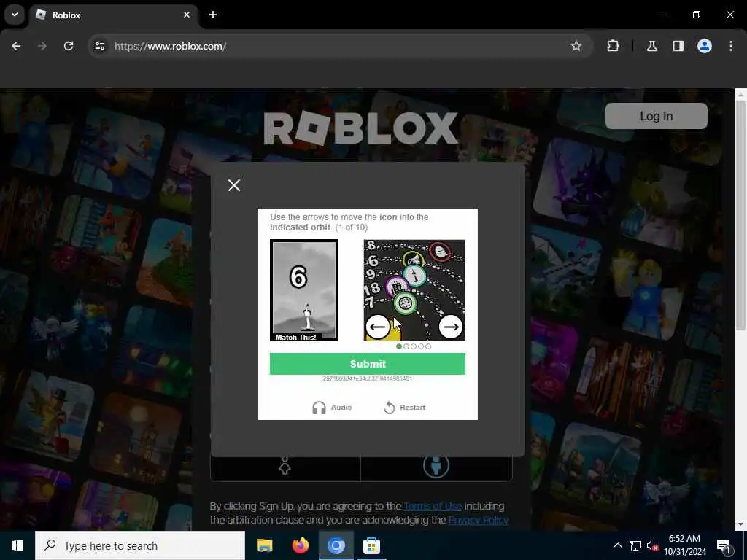
Task: Go forward in browser history
Action: click(x=42, y=46)
